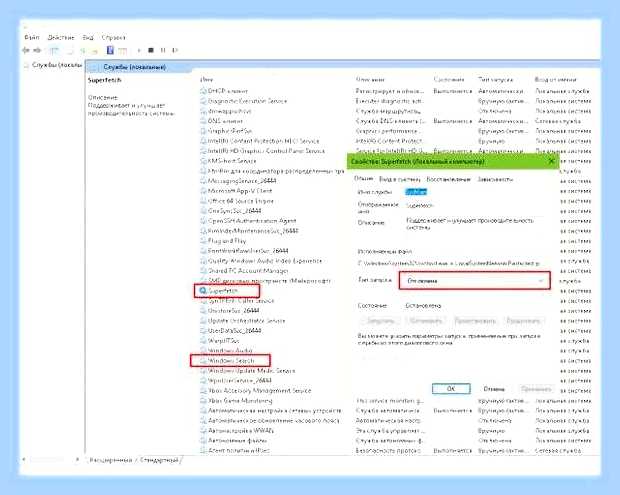Viewport: 620px width, 495px height.
Task: Open the Тип запуска dropdown showing Отключена
Action: [474, 281]
